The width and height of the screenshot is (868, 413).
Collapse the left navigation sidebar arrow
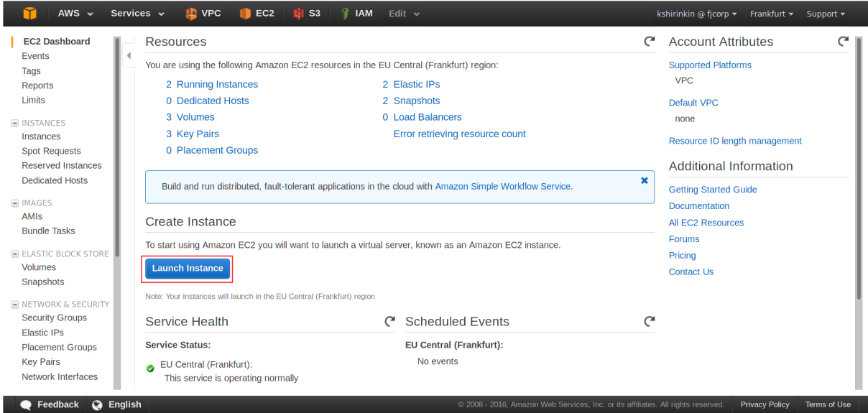[x=129, y=55]
